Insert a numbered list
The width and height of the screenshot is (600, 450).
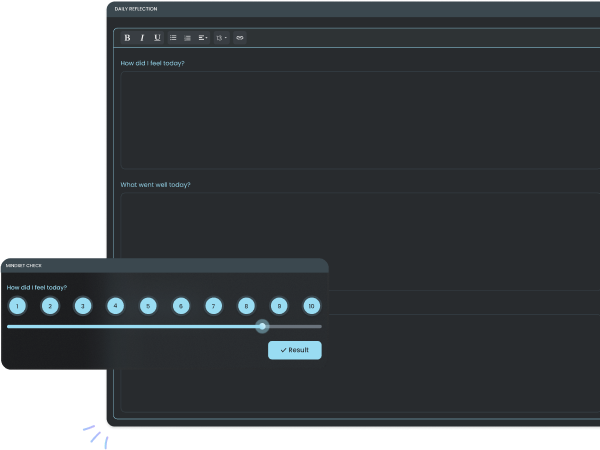click(x=187, y=38)
